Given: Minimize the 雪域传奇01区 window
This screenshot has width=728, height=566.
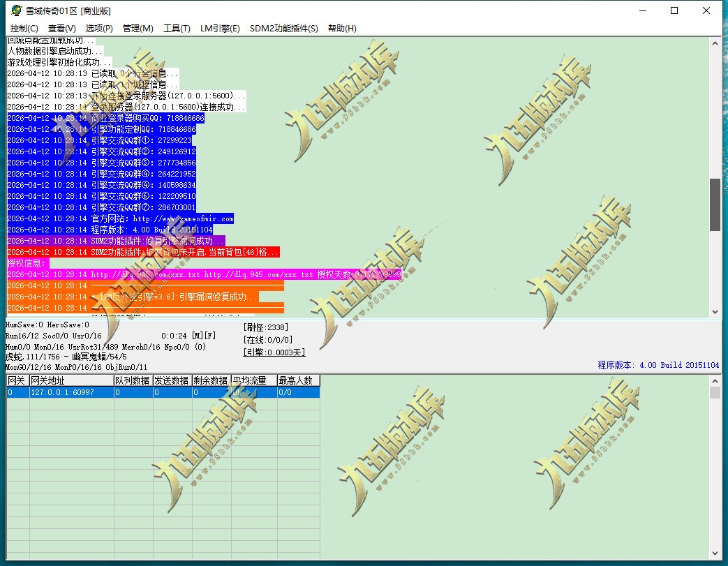Looking at the screenshot, I should pos(643,10).
